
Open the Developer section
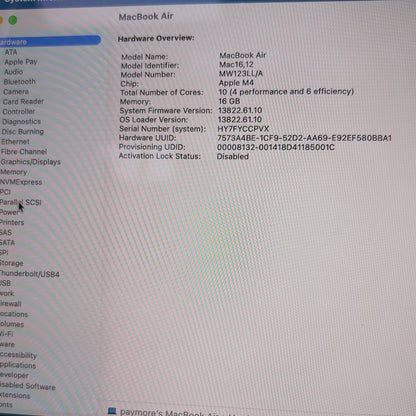[14, 375]
